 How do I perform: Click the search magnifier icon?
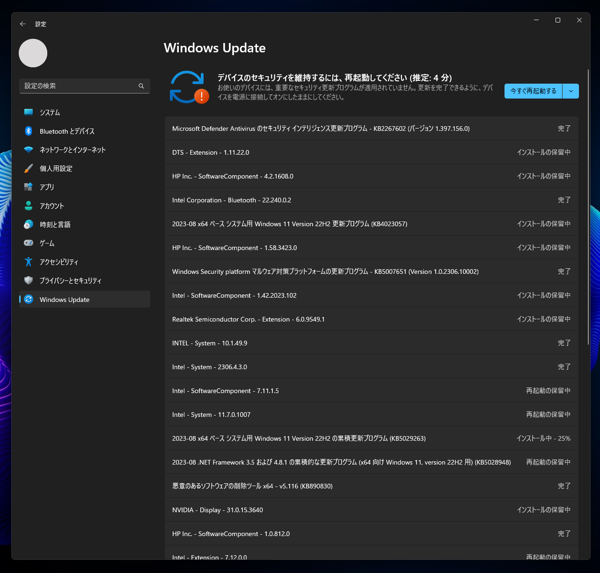[141, 86]
